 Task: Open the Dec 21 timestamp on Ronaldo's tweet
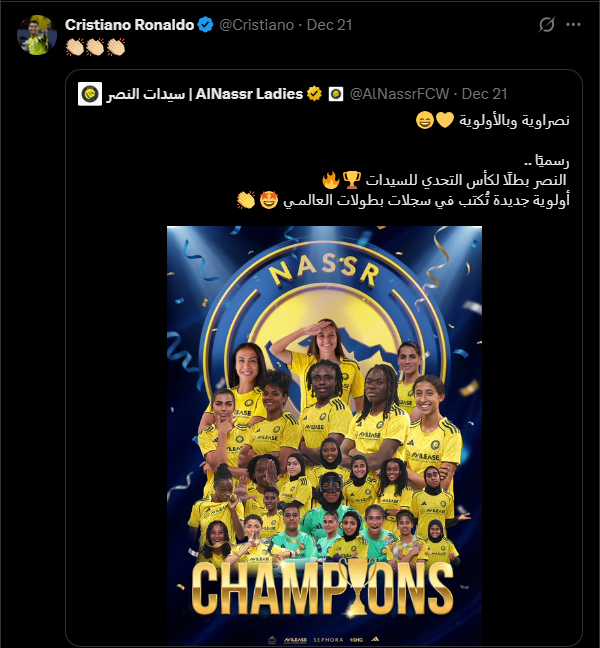point(328,23)
